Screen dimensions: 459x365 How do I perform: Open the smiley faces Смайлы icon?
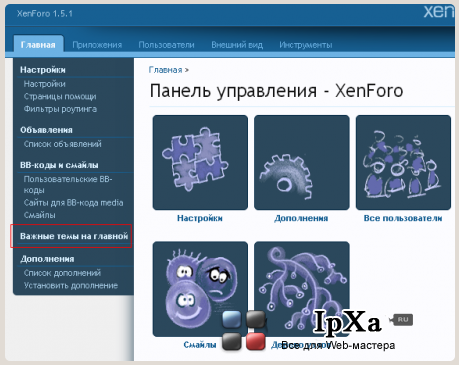coord(200,289)
